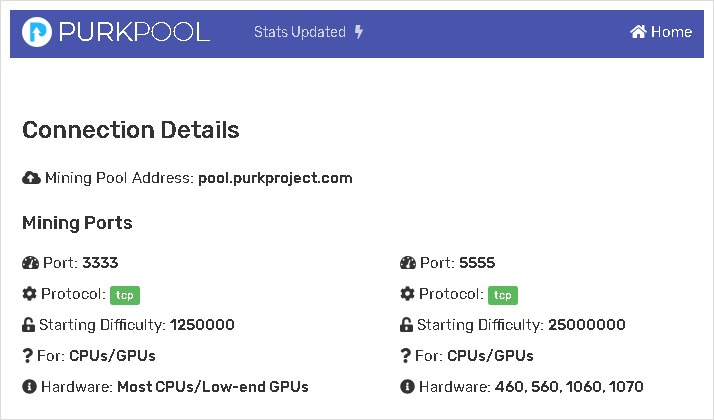Click the gear icon for Port 5555 protocol

coord(407,294)
